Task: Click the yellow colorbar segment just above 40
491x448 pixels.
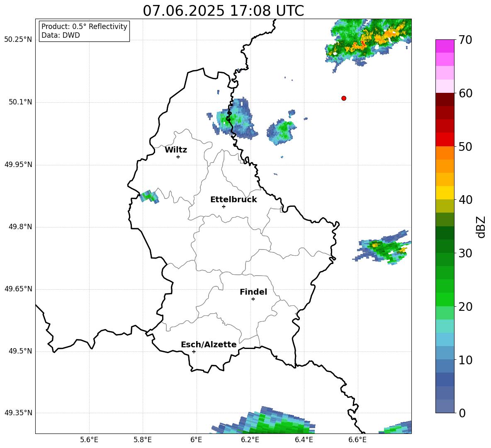Action: click(445, 193)
